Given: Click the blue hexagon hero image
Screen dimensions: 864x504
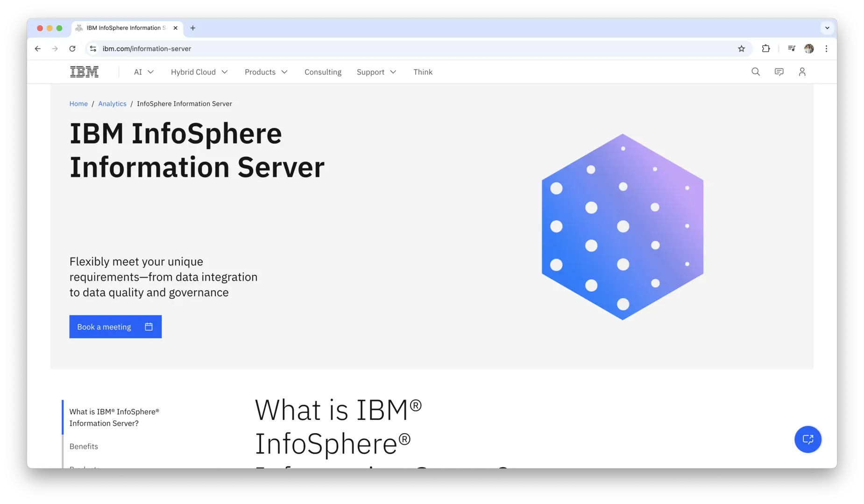Looking at the screenshot, I should 623,227.
